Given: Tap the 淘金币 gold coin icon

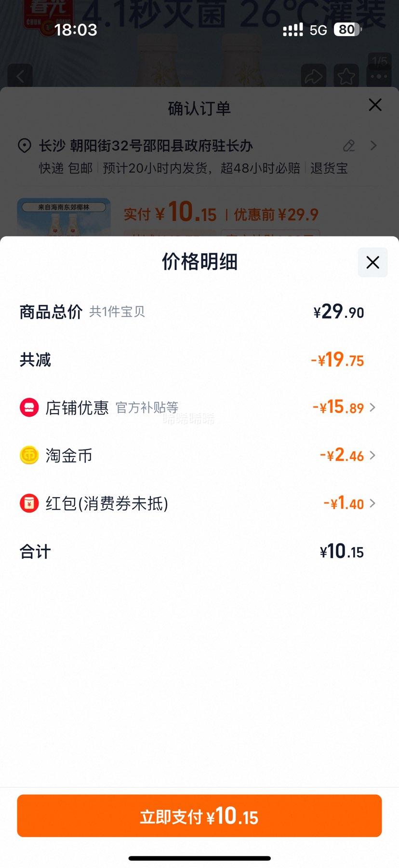Looking at the screenshot, I should point(29,455).
